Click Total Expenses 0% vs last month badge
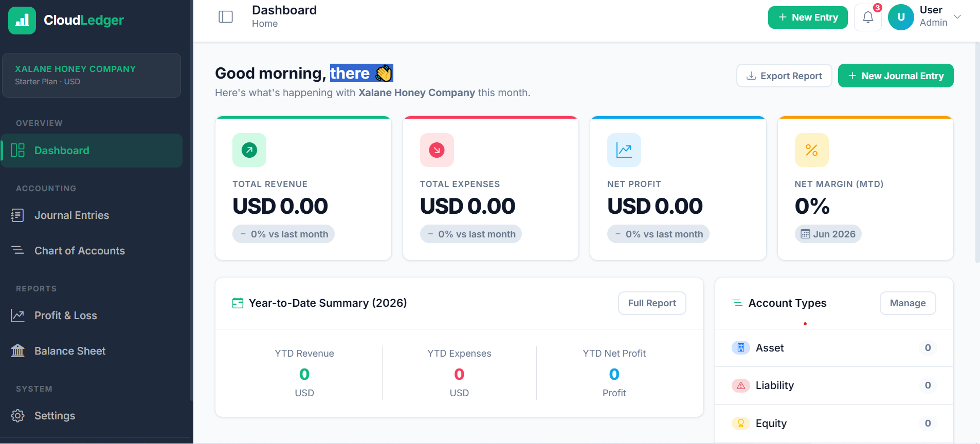 click(471, 234)
